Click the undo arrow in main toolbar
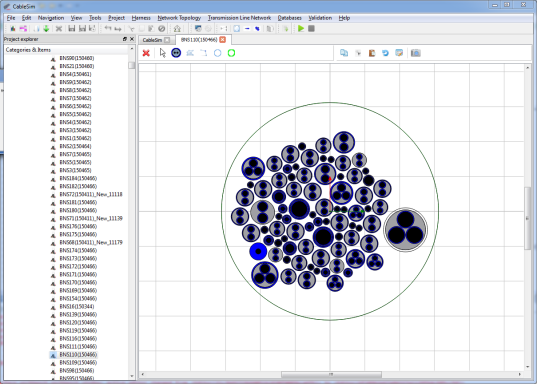 pos(108,28)
